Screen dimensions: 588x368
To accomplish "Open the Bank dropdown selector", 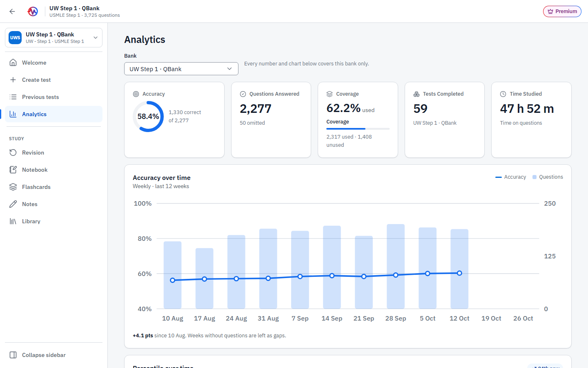I will 181,69.
